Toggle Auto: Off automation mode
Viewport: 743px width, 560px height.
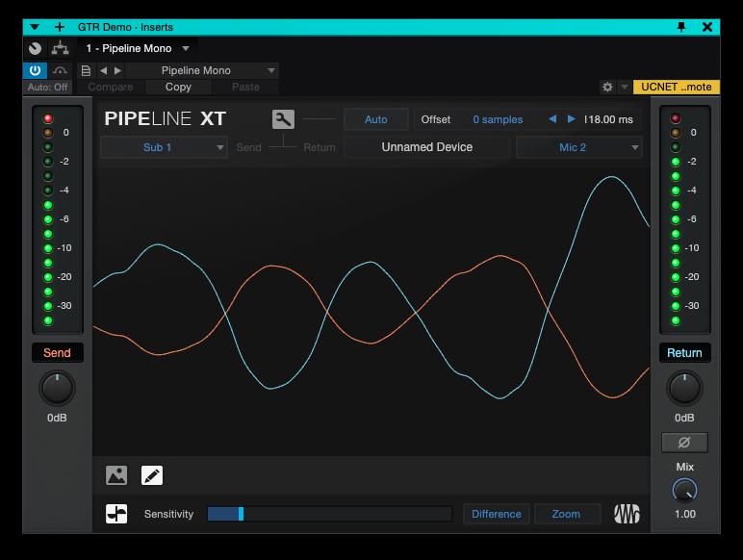click(47, 88)
